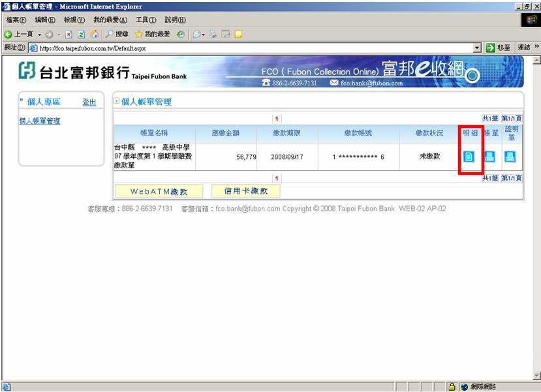Click the 帳單 print icon in the bill row
The height and width of the screenshot is (392, 541).
489,157
